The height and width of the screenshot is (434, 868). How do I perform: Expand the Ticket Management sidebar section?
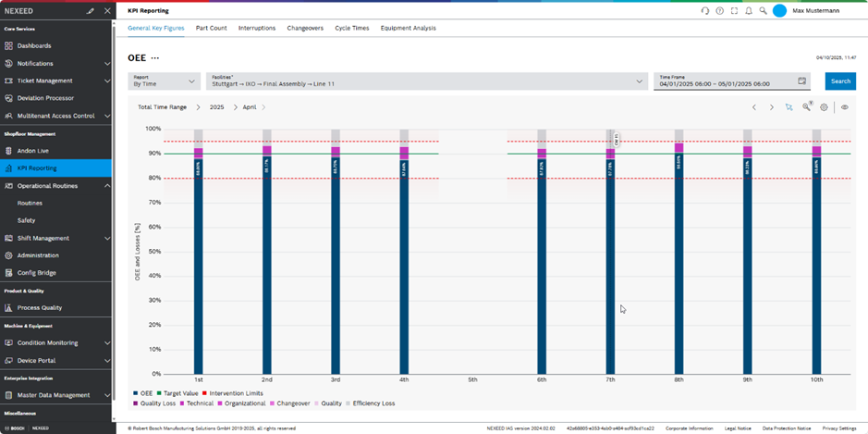pyautogui.click(x=55, y=81)
